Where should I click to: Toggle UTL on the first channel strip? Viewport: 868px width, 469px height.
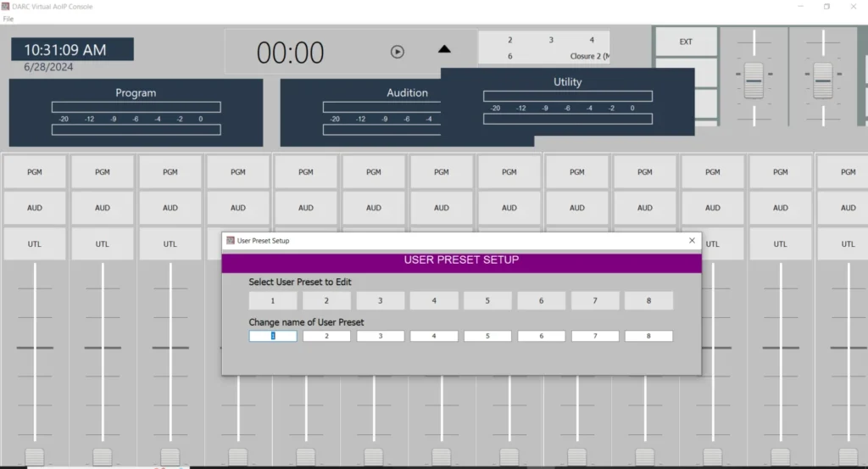click(x=34, y=243)
